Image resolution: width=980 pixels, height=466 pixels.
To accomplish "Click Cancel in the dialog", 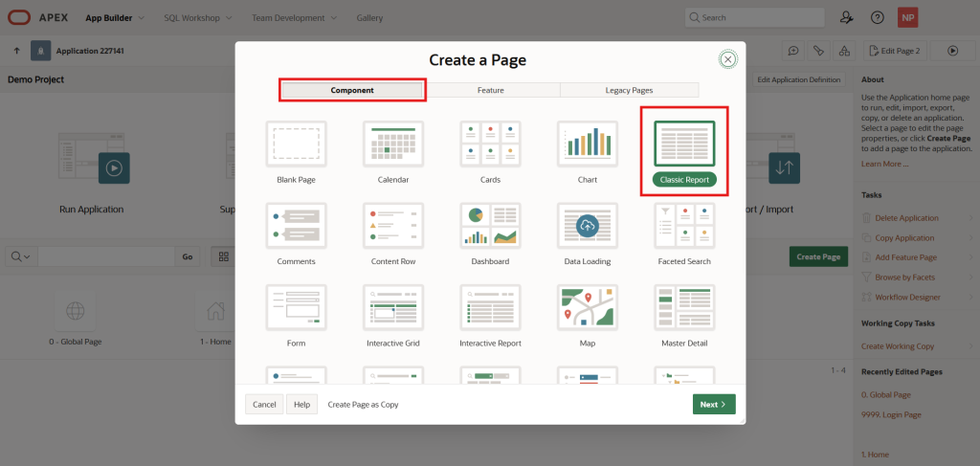I will coord(264,404).
